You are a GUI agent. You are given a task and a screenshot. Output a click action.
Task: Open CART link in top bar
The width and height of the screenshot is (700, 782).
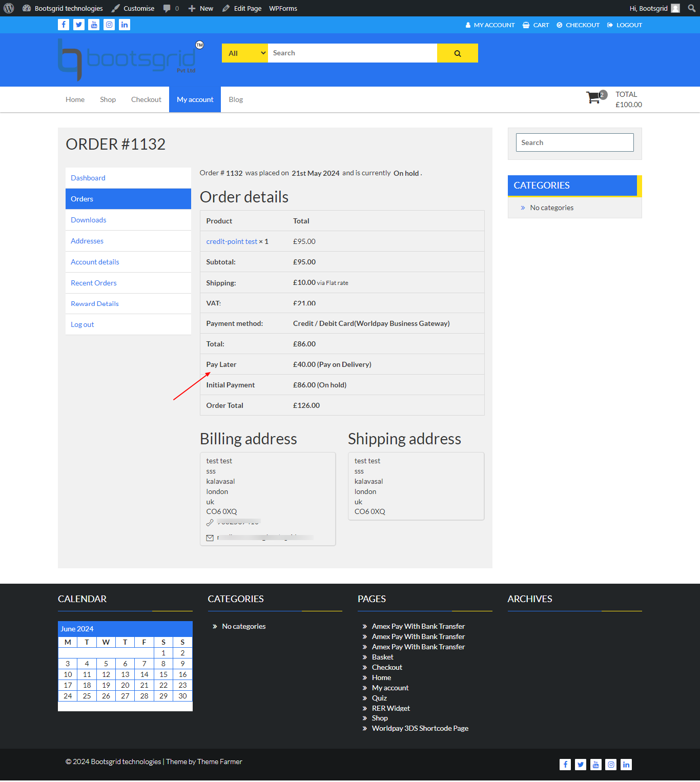536,25
